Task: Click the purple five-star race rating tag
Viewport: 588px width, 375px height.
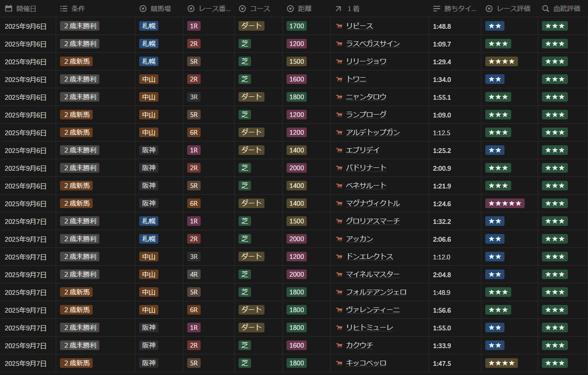Action: (504, 203)
